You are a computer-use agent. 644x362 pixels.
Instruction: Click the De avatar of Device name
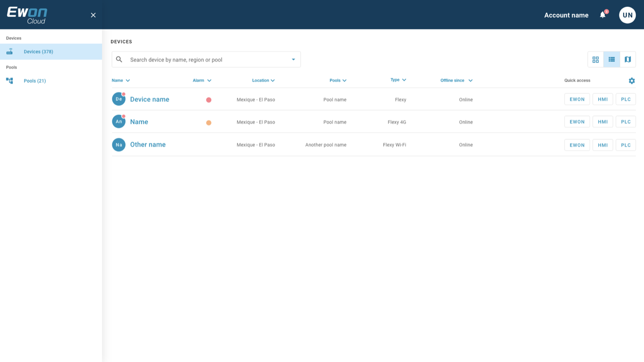[119, 99]
